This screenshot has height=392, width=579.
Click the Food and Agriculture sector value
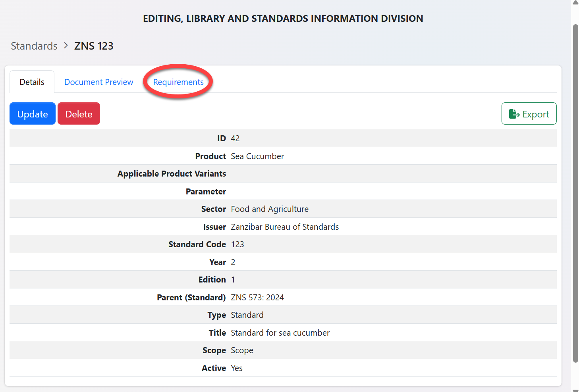[270, 209]
